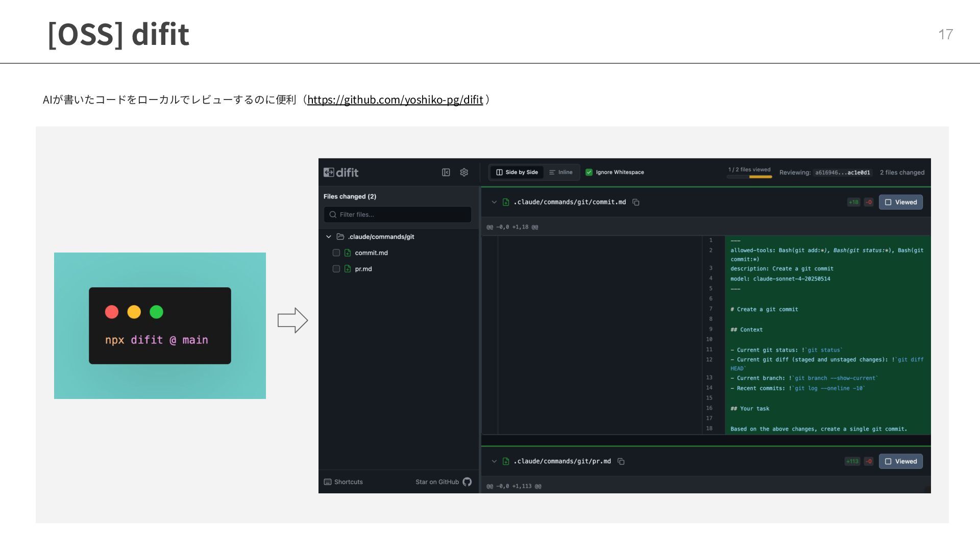
Task: Mark commit.md diff as Viewed
Action: click(900, 202)
